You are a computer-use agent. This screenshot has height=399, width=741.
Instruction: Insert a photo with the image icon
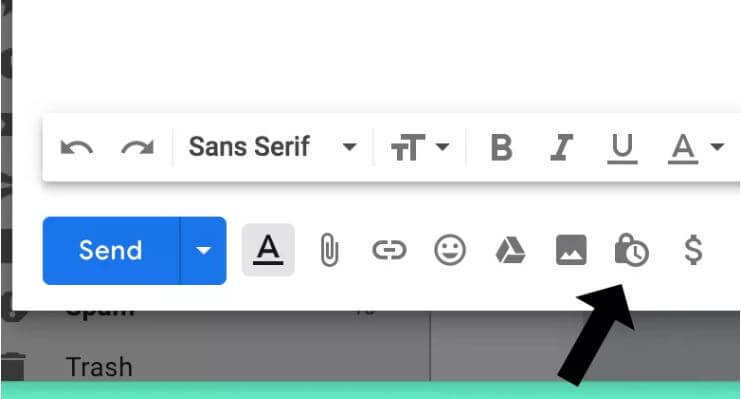pos(571,250)
